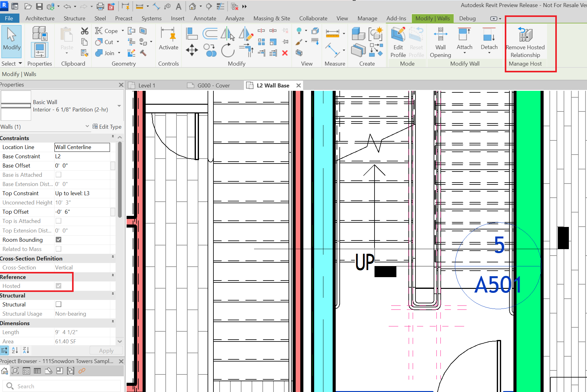Image resolution: width=587 pixels, height=392 pixels.
Task: Toggle the Room Bounding checkbox
Action: pos(59,240)
